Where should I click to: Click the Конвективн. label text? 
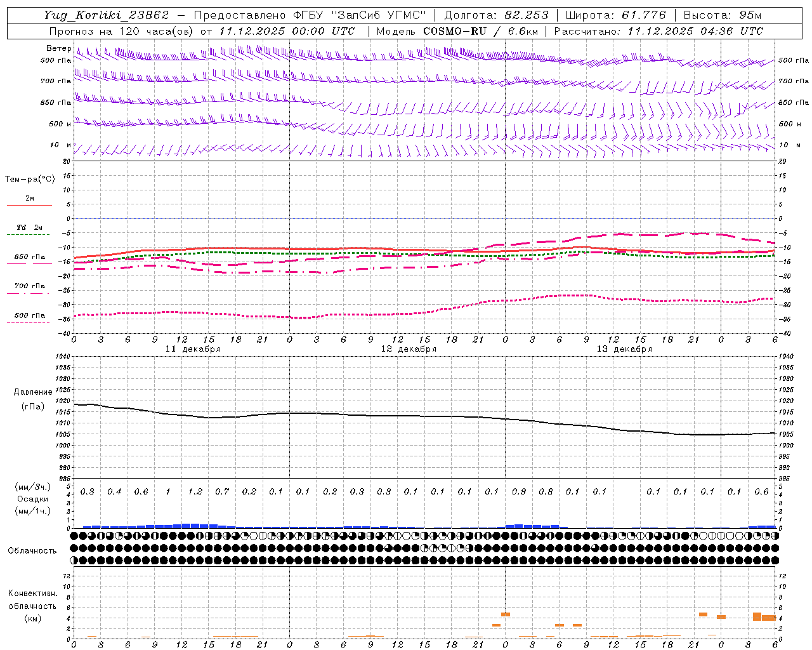(33, 594)
